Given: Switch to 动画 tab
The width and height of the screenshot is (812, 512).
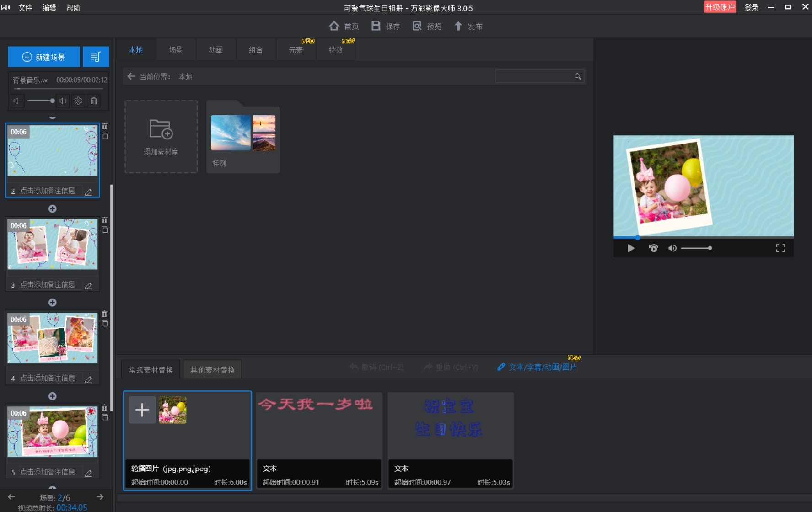Looking at the screenshot, I should pyautogui.click(x=216, y=50).
